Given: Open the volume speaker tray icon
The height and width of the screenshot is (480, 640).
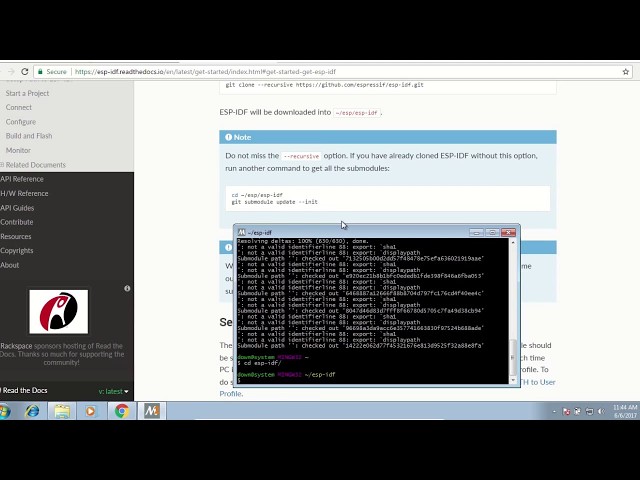Looking at the screenshot, I should coord(601,411).
